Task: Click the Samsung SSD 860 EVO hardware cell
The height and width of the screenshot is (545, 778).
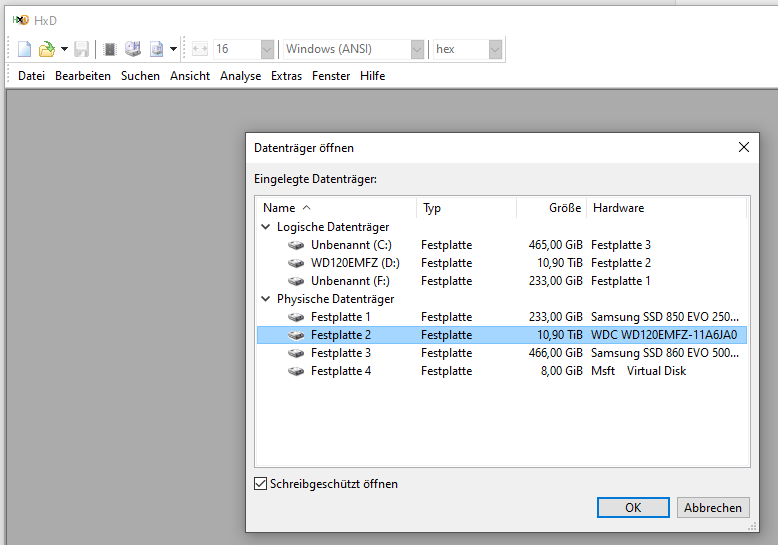Action: pos(665,353)
